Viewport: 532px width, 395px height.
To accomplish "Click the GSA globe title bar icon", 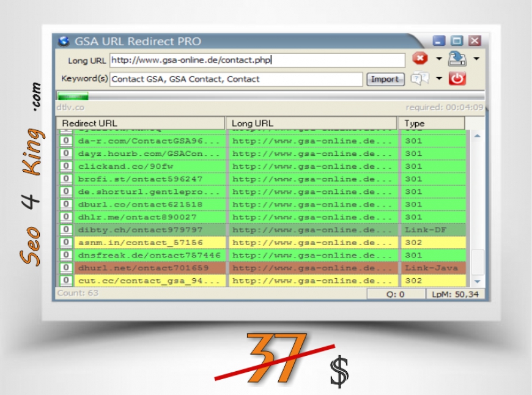I will pyautogui.click(x=64, y=42).
